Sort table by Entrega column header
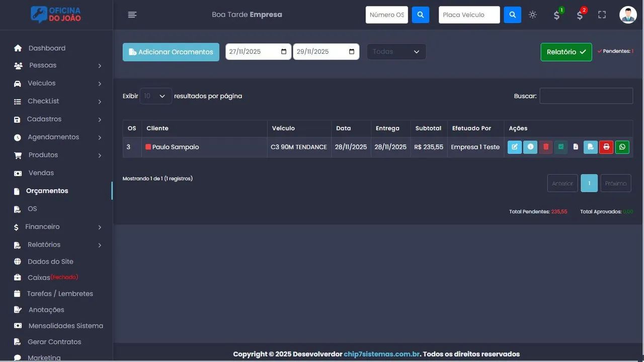The height and width of the screenshot is (362, 644). [x=390, y=128]
